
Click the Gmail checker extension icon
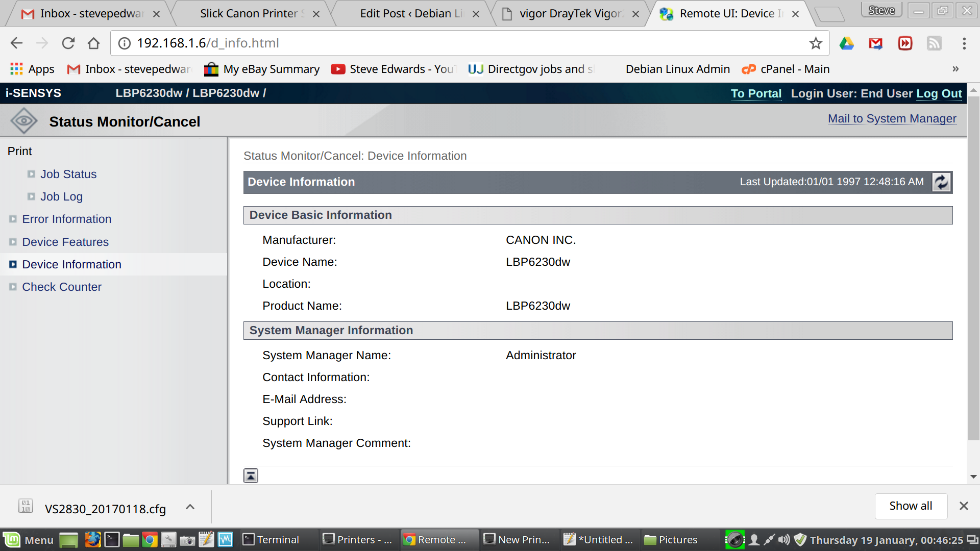pos(876,43)
